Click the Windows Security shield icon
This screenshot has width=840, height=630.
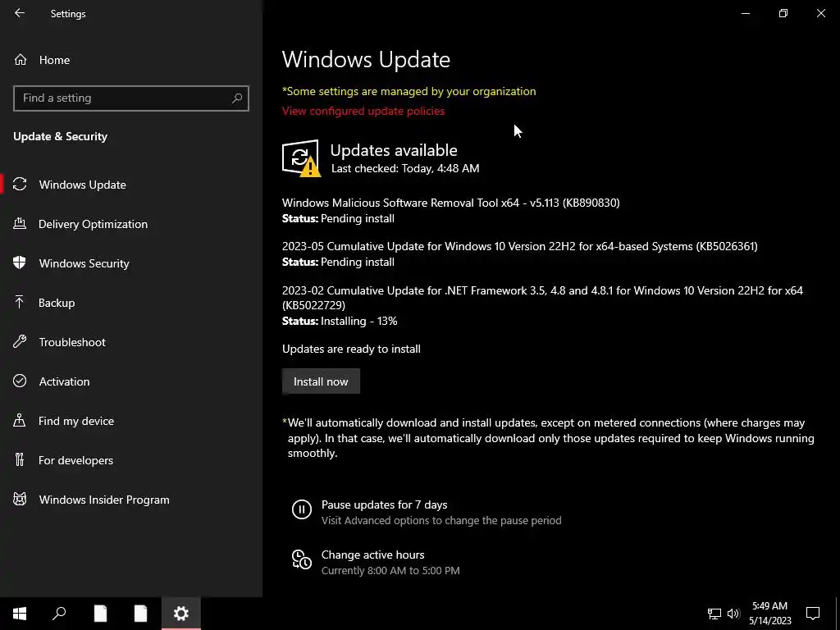20,262
